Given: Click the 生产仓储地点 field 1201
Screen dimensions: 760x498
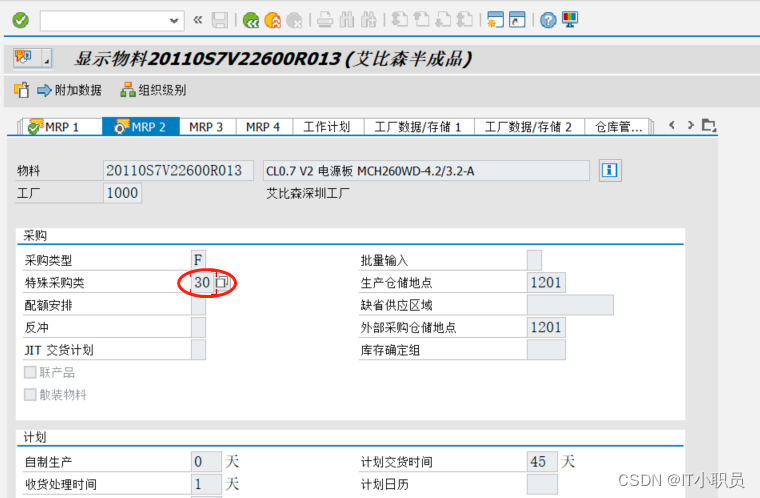Looking at the screenshot, I should click(546, 282).
